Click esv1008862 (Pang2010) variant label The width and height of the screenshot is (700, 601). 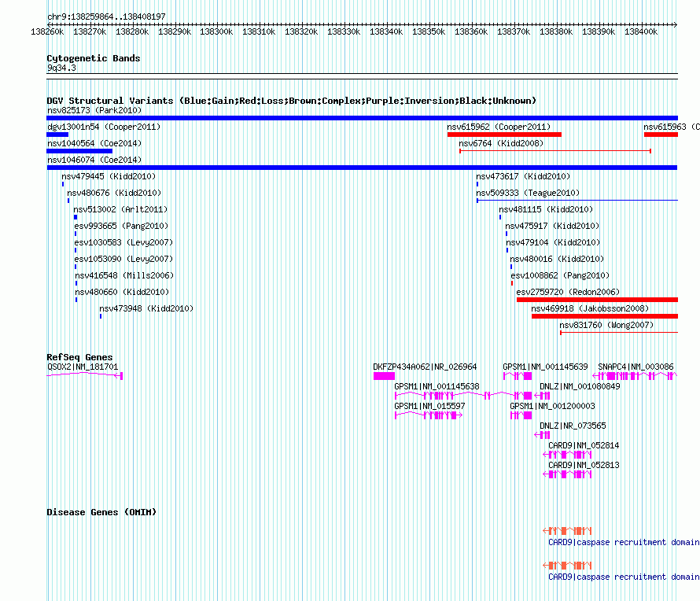click(560, 275)
